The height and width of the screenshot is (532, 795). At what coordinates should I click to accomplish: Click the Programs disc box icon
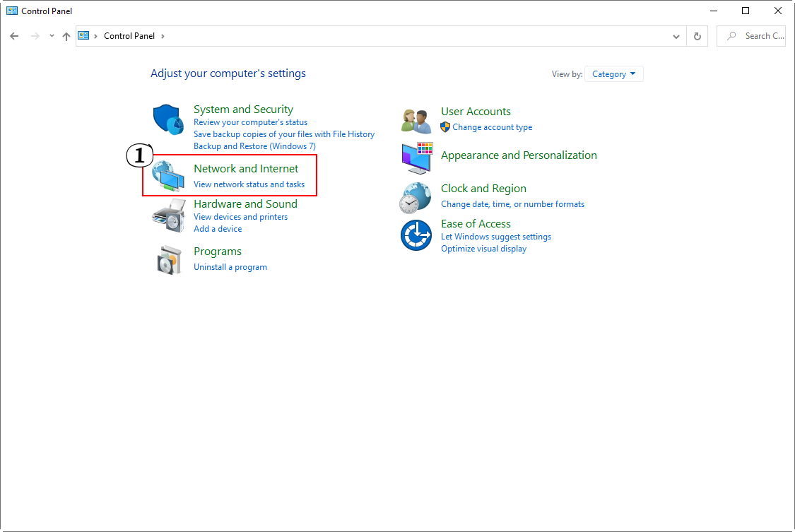pyautogui.click(x=170, y=260)
